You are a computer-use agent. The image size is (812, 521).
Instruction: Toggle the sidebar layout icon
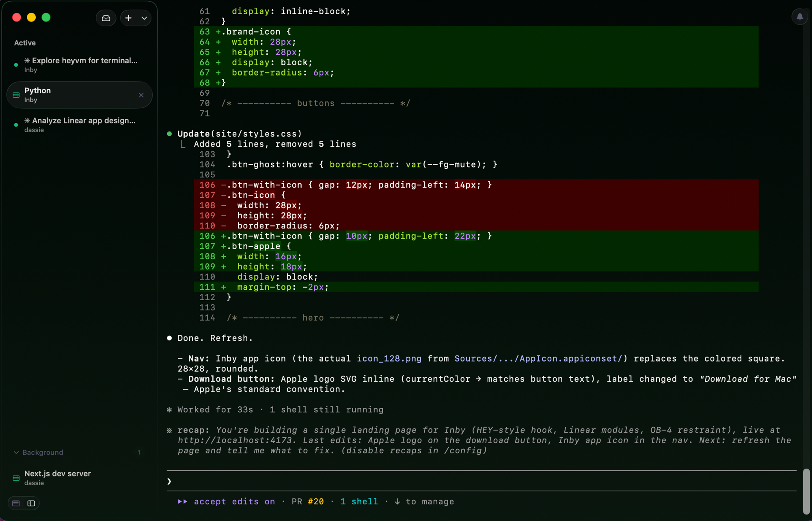click(31, 503)
